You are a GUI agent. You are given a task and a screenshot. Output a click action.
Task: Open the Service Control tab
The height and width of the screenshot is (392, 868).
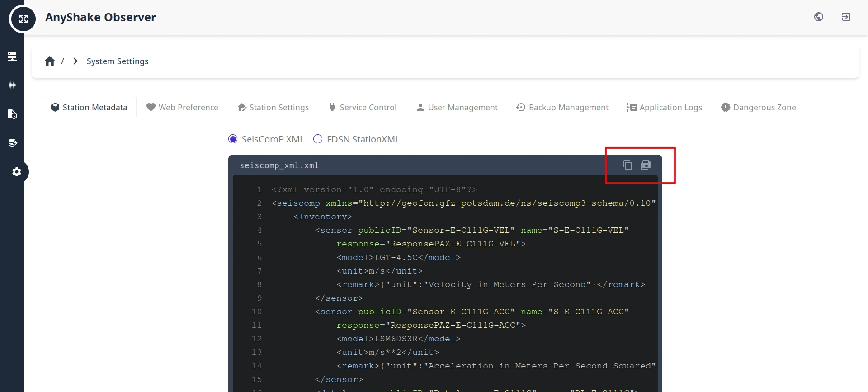pos(363,107)
